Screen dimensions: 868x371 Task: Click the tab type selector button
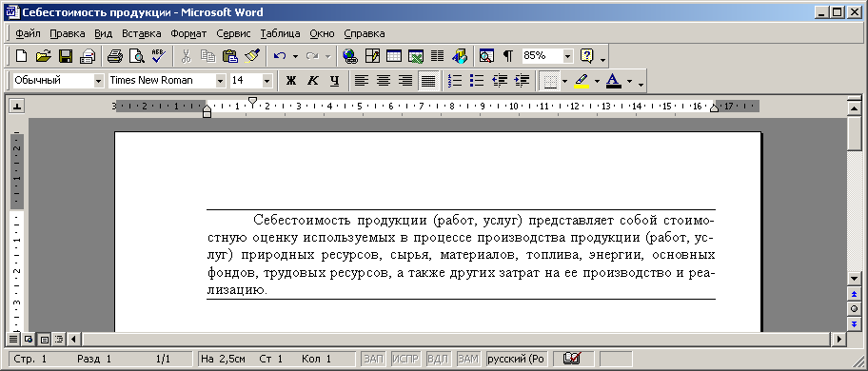[17, 107]
